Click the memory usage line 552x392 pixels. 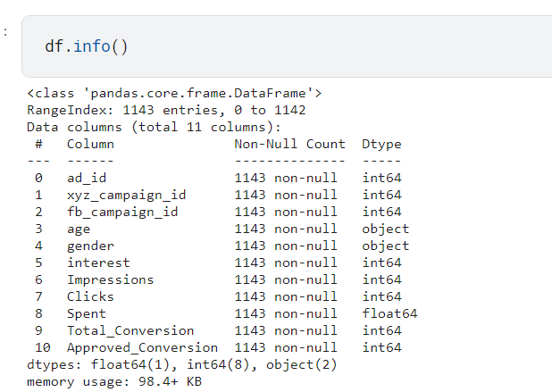tap(114, 381)
